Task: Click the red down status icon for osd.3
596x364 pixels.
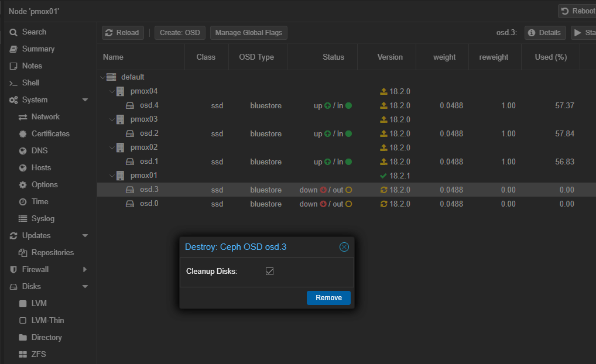Action: [323, 190]
